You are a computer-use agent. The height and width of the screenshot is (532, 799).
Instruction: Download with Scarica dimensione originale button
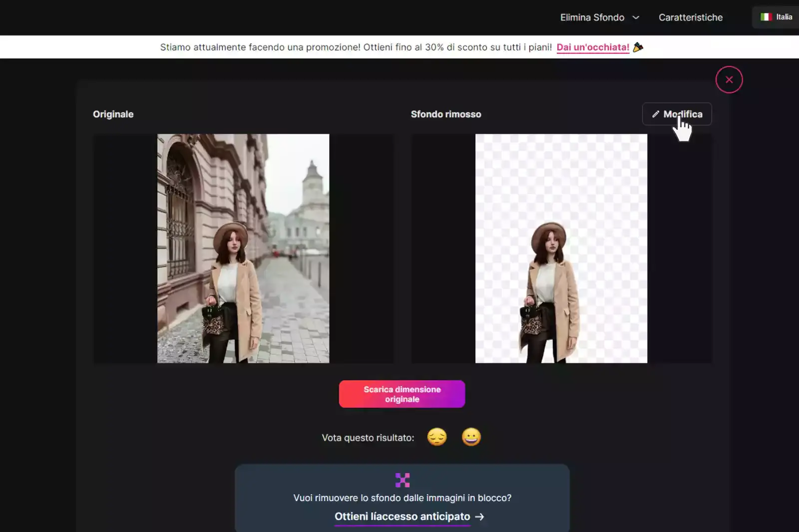click(x=402, y=394)
